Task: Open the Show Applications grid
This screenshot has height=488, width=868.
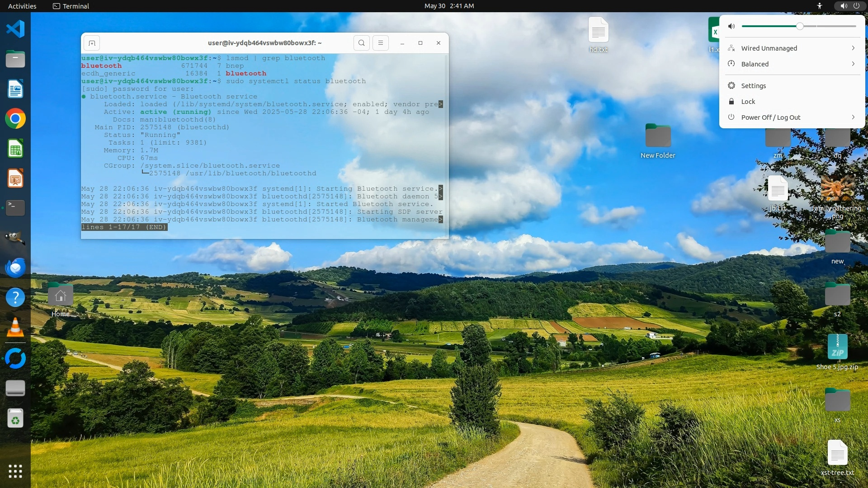Action: point(15,471)
